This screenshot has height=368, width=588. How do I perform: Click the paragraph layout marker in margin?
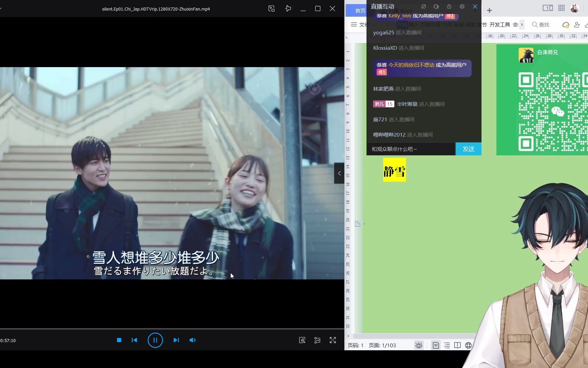tap(358, 224)
